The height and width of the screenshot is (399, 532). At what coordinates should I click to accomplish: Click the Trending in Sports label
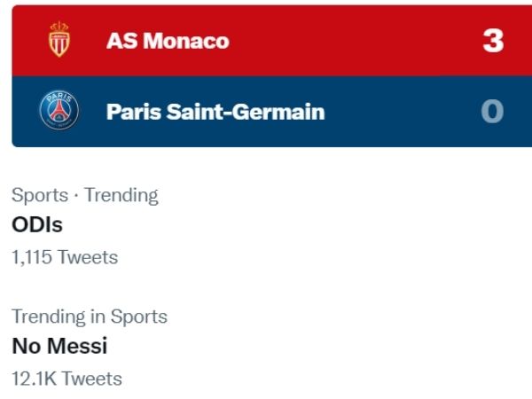tap(90, 317)
